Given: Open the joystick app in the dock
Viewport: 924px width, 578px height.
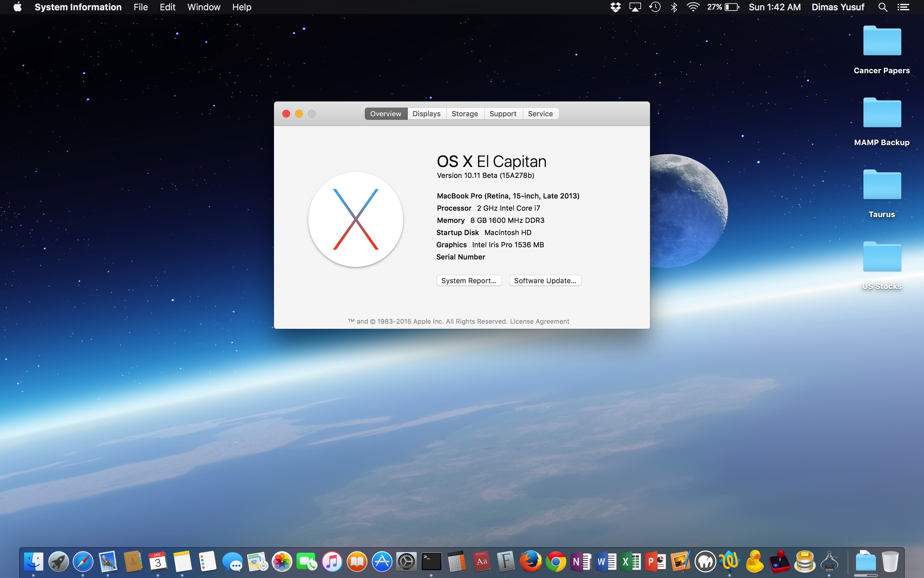Looking at the screenshot, I should (780, 562).
